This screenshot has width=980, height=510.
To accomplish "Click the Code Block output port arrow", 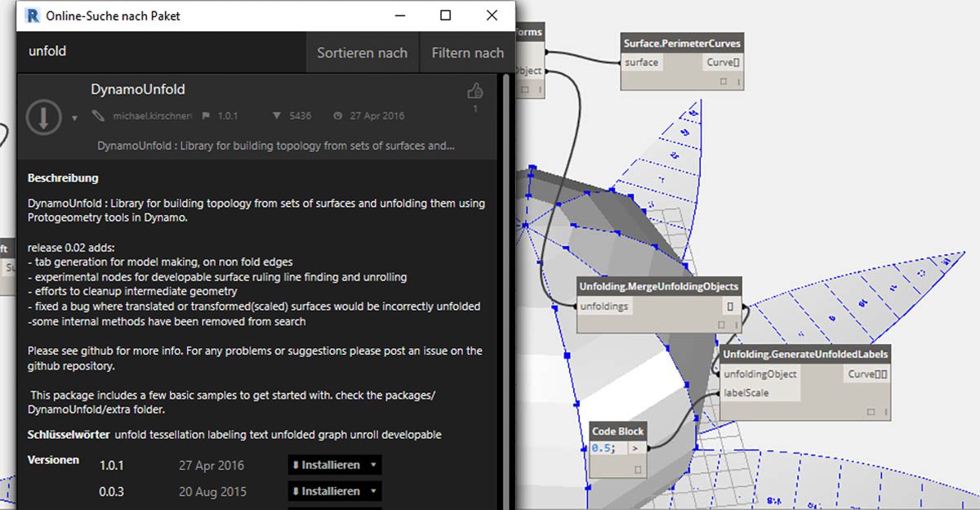I will 636,448.
